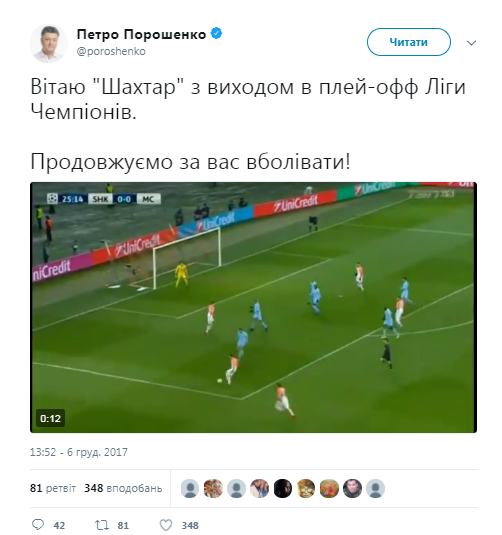Click last gray default liker avatar
This screenshot has width=502, height=535.
(x=375, y=488)
